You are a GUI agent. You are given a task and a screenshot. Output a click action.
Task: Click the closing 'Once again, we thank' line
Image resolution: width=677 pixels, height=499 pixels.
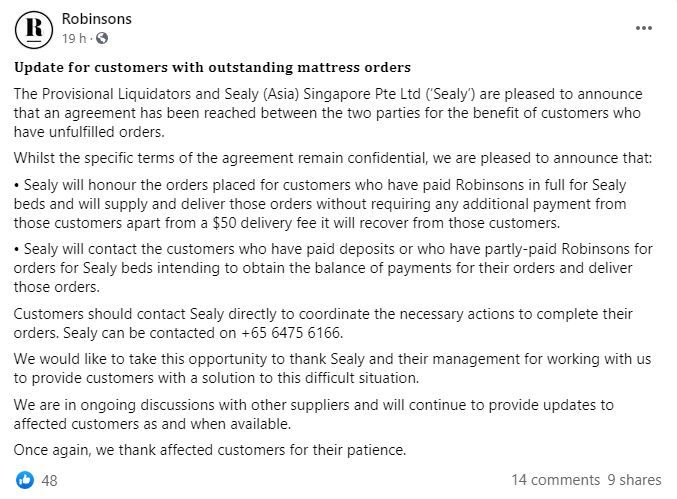[x=210, y=450]
